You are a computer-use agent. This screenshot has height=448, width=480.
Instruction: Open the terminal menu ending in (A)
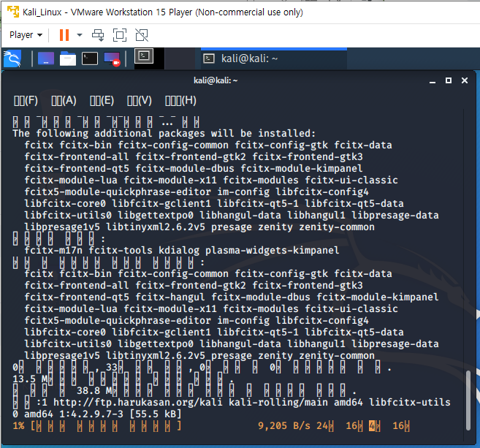[x=64, y=100]
